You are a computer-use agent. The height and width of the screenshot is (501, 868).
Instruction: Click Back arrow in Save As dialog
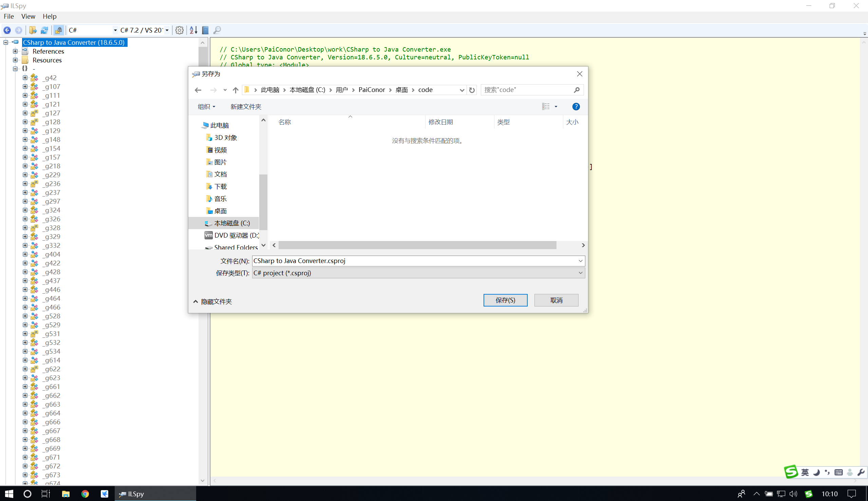click(x=198, y=90)
